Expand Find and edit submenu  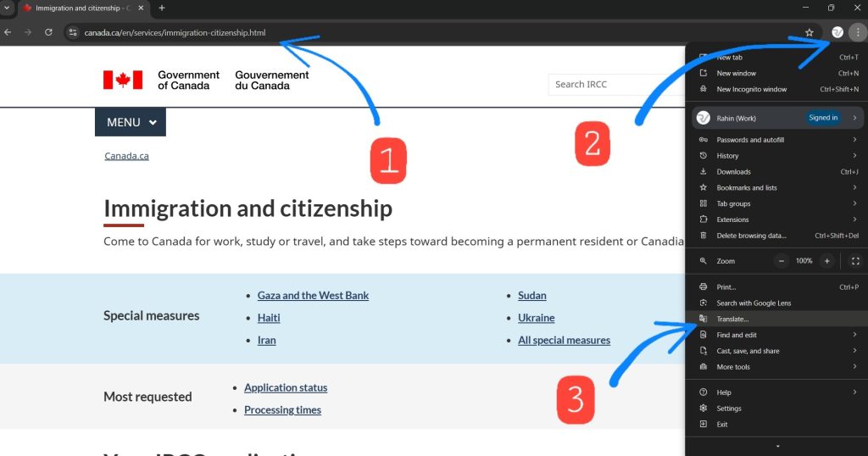click(x=777, y=336)
